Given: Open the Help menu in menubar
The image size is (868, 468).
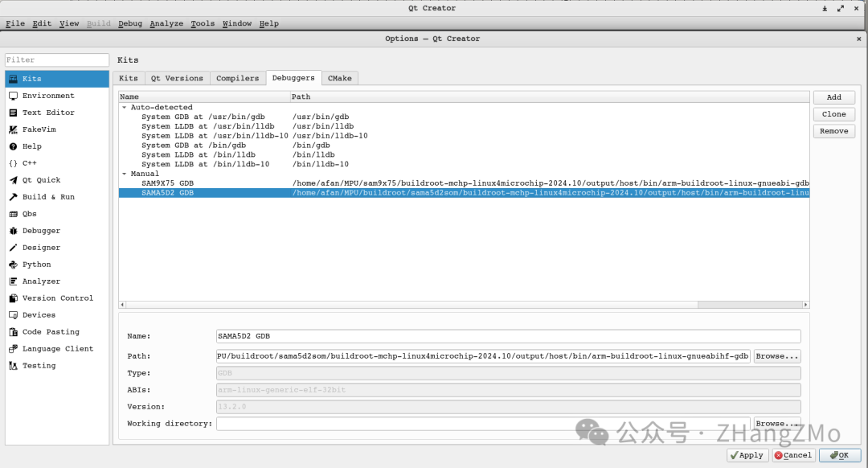Looking at the screenshot, I should 269,23.
